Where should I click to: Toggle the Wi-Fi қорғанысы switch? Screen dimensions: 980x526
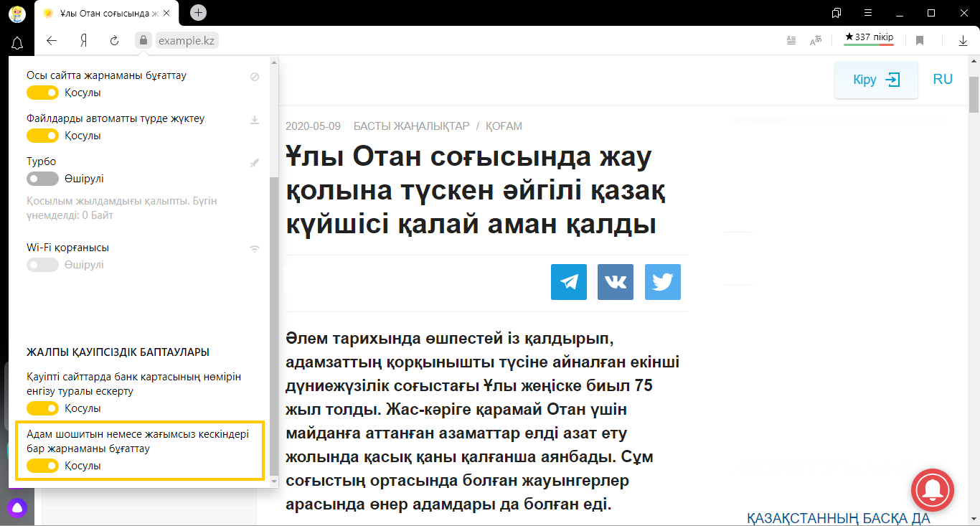[x=42, y=265]
